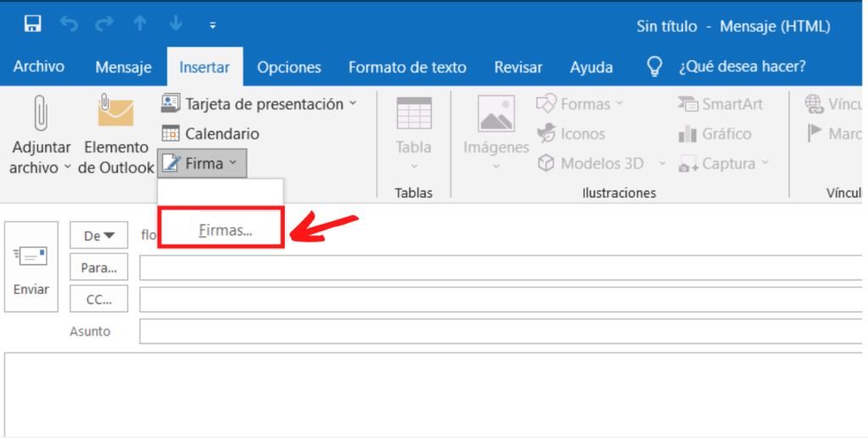Click the Redo arrow in title bar
The image size is (868, 438).
point(104,24)
